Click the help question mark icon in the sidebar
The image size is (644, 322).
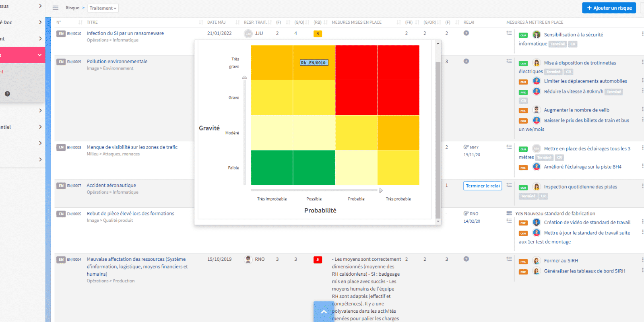[x=7, y=94]
